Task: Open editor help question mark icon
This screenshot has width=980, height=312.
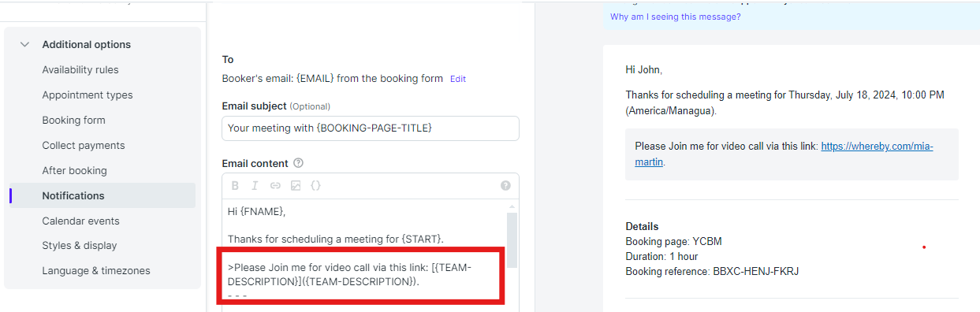Action: [x=505, y=186]
